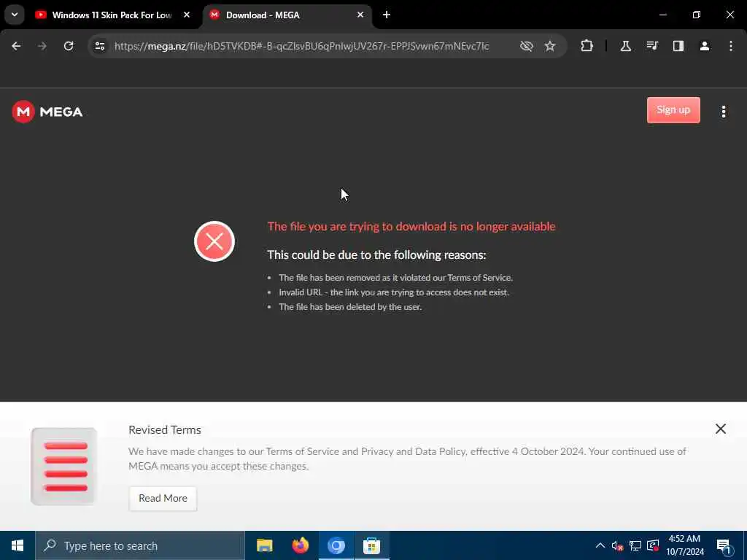Click the Read More button
Image resolution: width=747 pixels, height=560 pixels.
point(163,498)
